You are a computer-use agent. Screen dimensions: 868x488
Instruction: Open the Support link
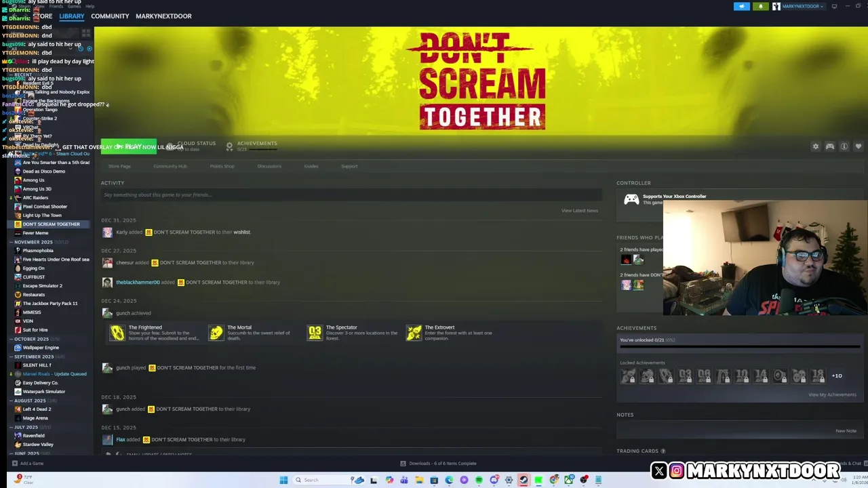[x=349, y=166]
